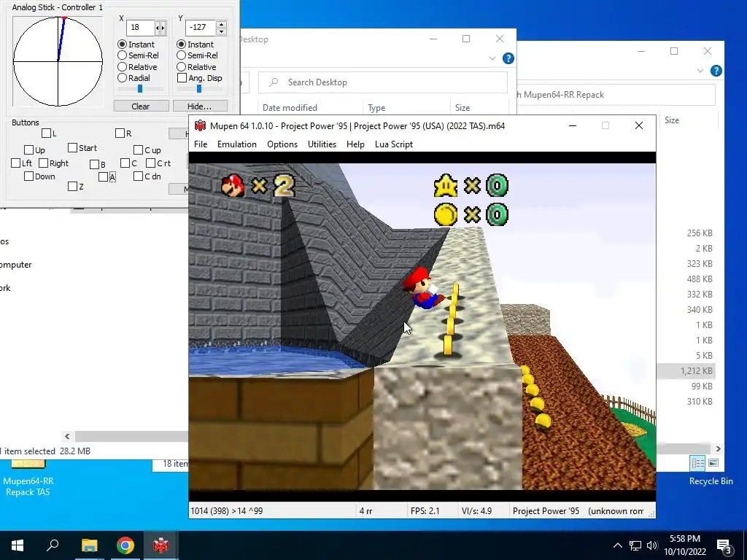
Task: Open help in the Desktop Explorer window
Action: 508,58
